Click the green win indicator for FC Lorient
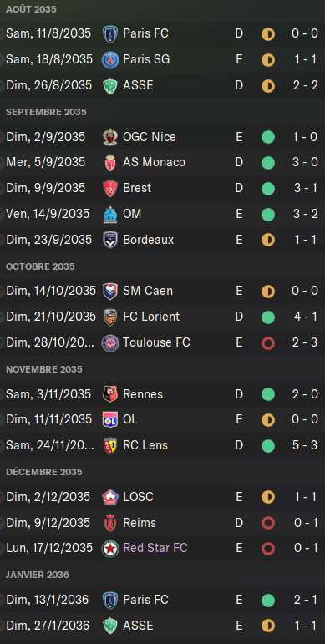325x644 pixels. coord(268,317)
